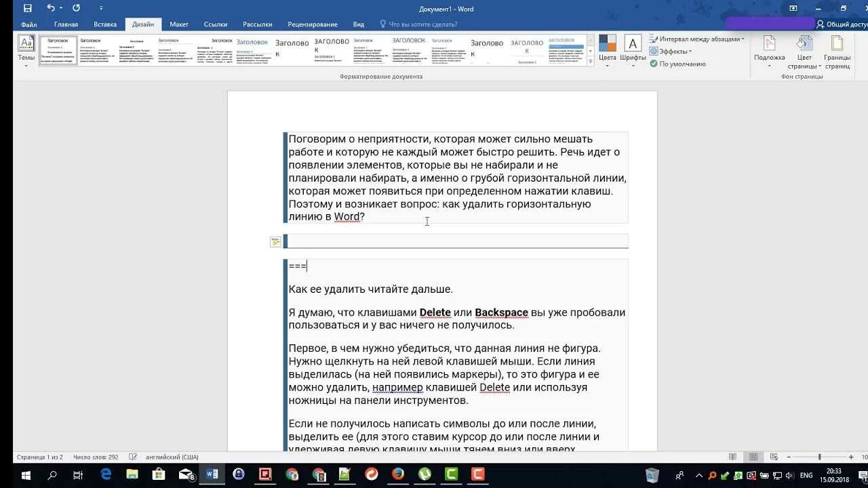The height and width of the screenshot is (488, 868).
Task: Click the Общий доступ share button
Action: (x=842, y=24)
